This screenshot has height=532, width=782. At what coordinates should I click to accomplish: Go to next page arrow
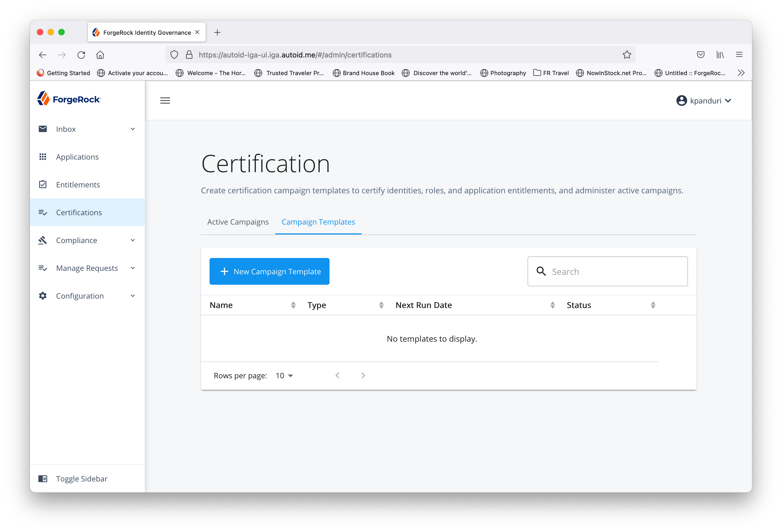pyautogui.click(x=363, y=376)
